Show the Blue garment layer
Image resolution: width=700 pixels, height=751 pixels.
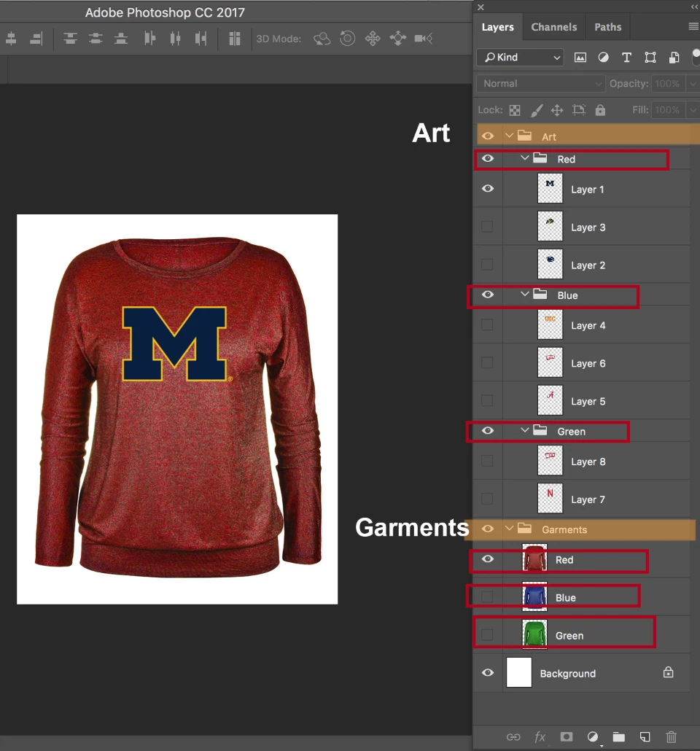(x=487, y=596)
